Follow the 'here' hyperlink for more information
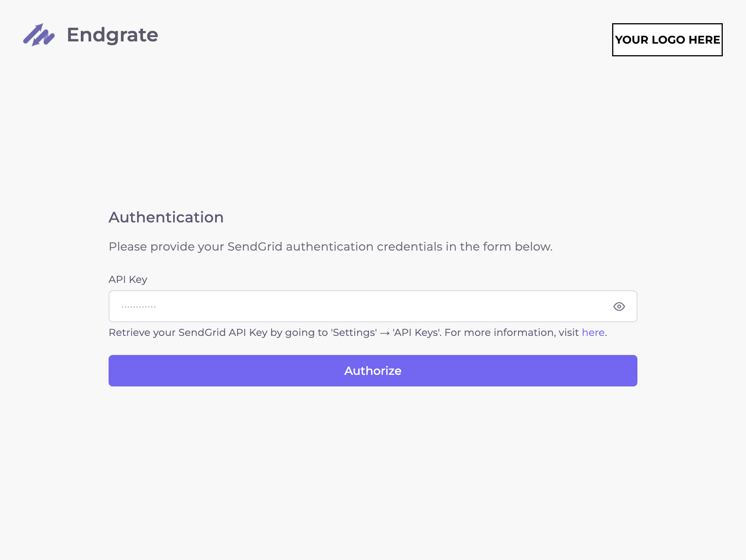746x560 pixels. pyautogui.click(x=593, y=332)
